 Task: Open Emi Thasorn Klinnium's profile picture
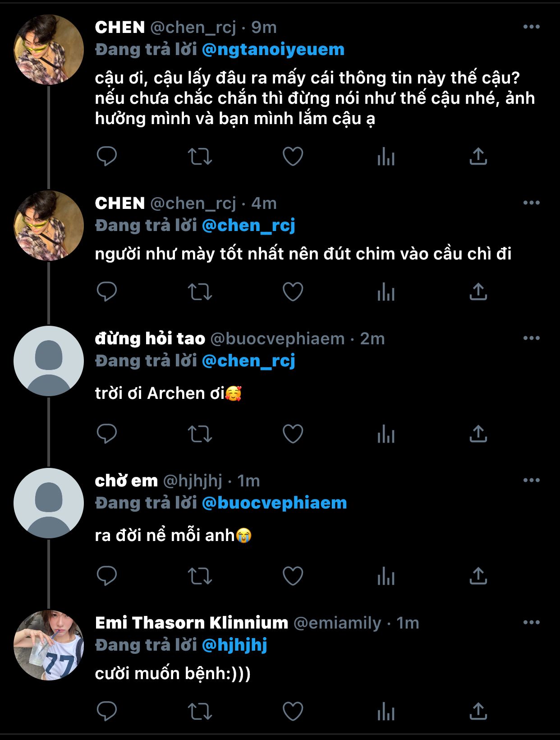coord(49,645)
